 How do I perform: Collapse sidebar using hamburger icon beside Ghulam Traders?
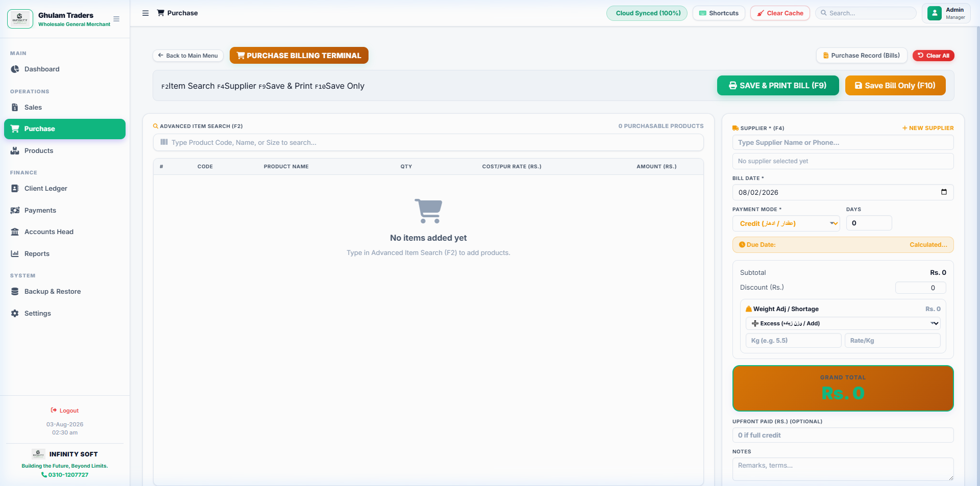coord(116,19)
